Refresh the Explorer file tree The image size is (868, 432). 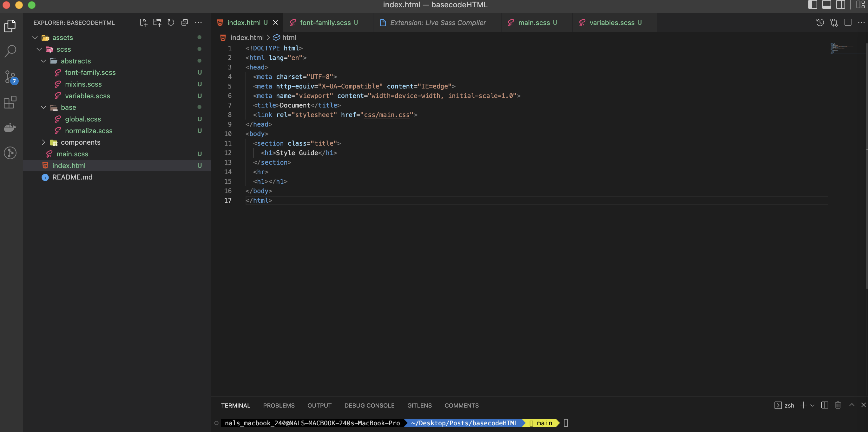click(x=171, y=23)
